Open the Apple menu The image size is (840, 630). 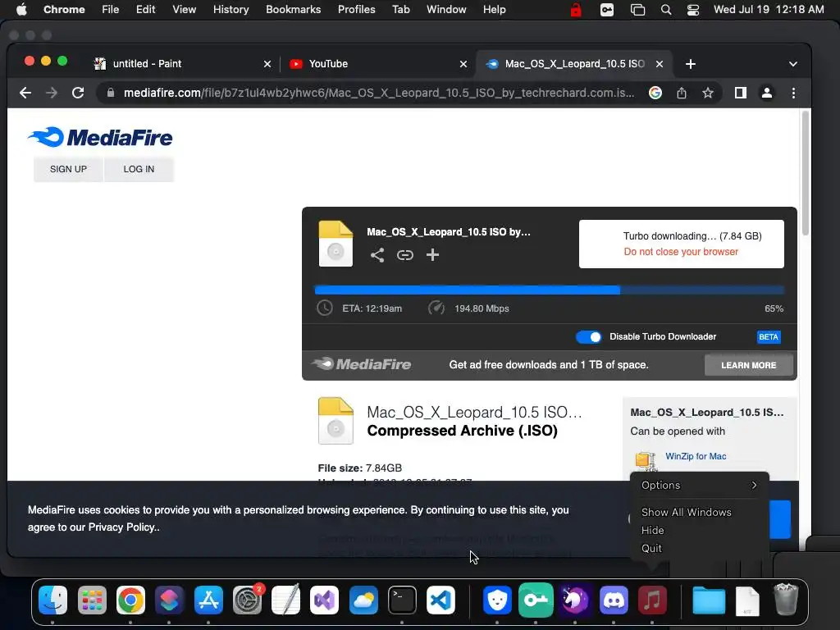[21, 10]
